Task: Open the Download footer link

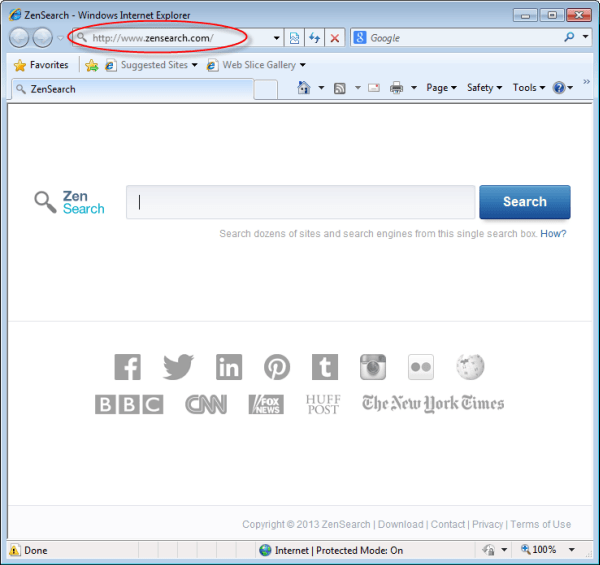Action: [x=401, y=524]
